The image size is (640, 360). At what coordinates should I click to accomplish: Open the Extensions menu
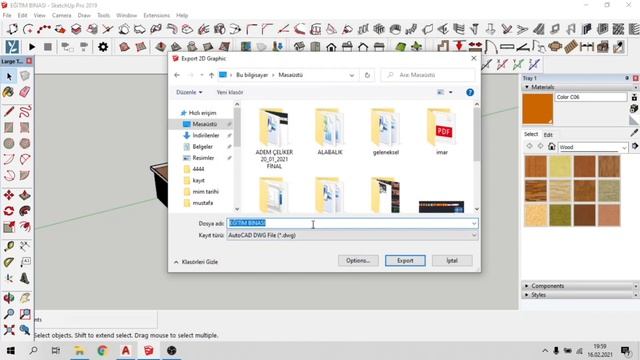(156, 16)
